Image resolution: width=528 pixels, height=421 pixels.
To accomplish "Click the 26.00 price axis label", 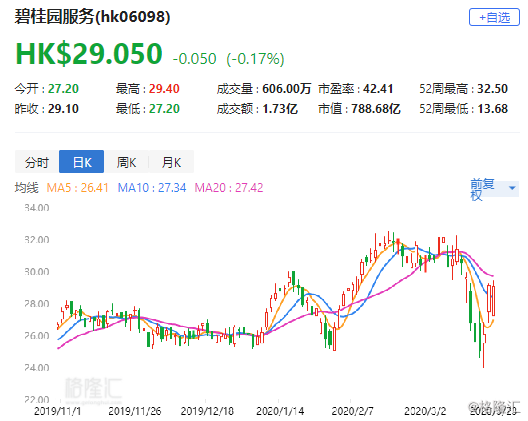I will click(x=37, y=336).
